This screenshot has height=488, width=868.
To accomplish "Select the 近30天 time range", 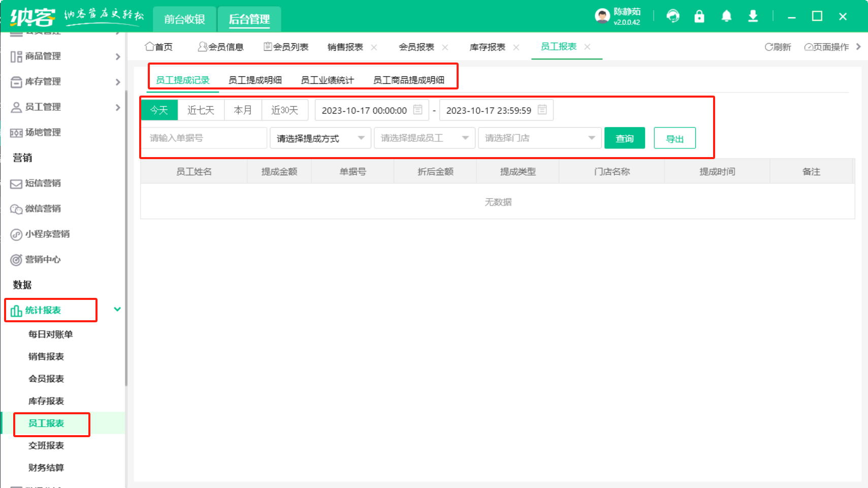I will 284,110.
